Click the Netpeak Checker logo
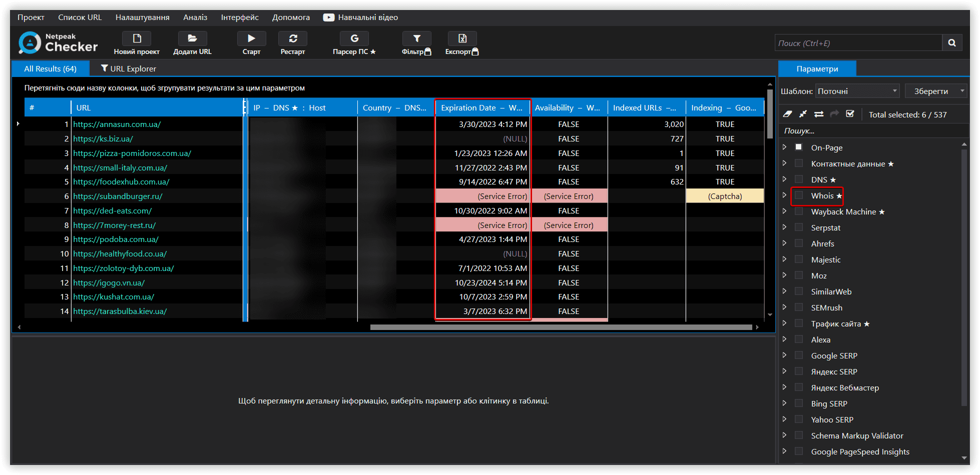This screenshot has height=475, width=980. [58, 42]
